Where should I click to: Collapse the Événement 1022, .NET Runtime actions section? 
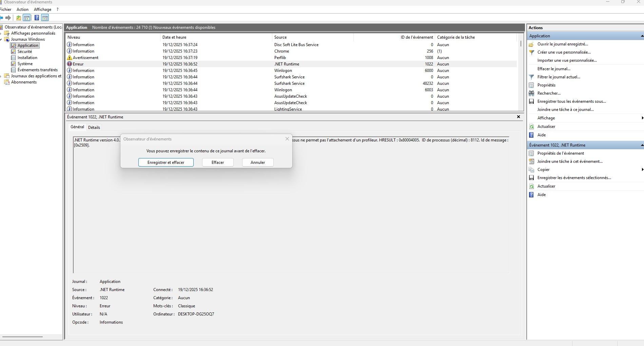tap(642, 145)
